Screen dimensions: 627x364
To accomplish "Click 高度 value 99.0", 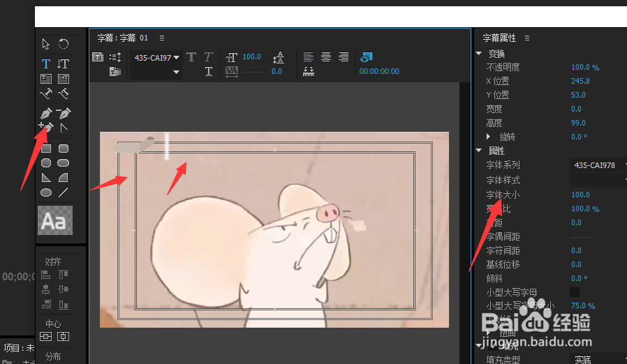I will [578, 123].
